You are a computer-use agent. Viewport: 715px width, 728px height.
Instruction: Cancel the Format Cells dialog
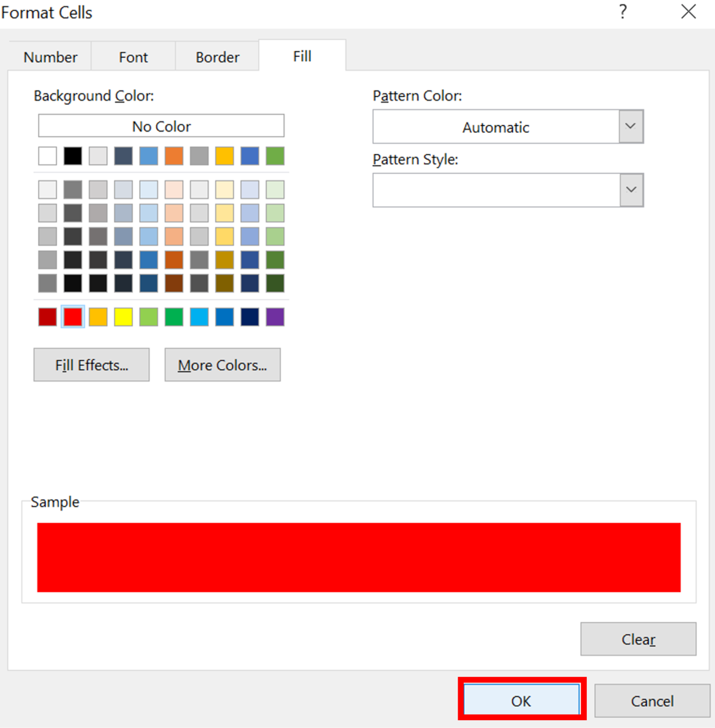(x=652, y=701)
